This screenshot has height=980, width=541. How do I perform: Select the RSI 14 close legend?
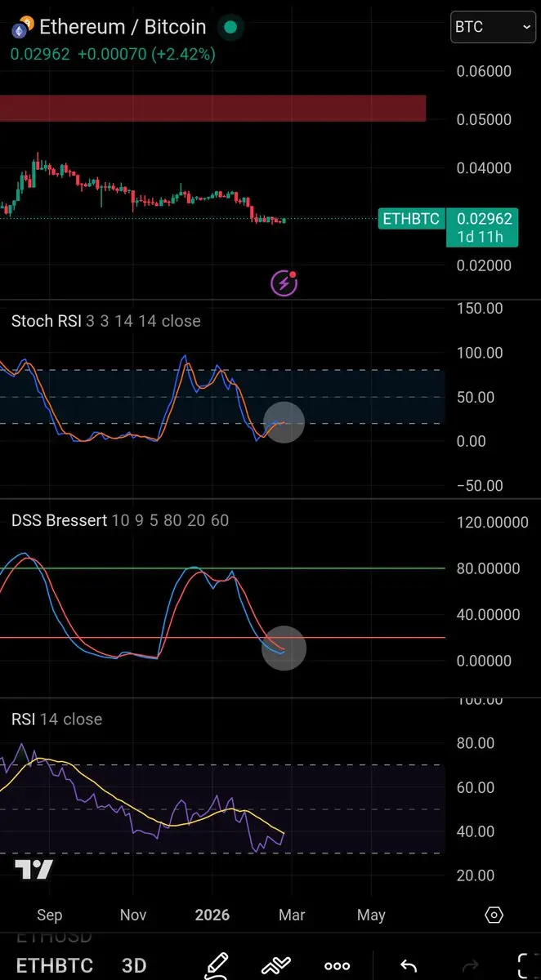pos(56,719)
